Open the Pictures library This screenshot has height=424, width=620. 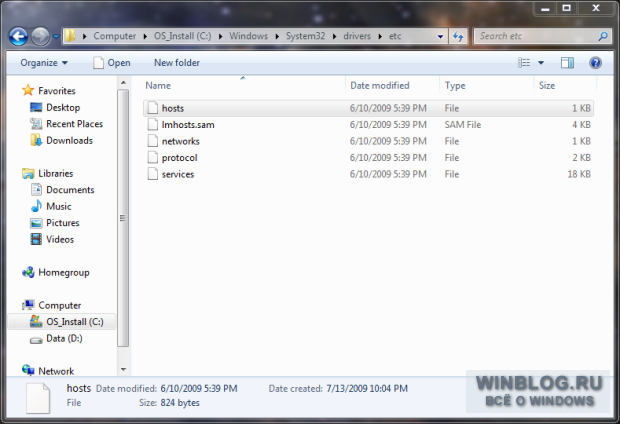55,223
